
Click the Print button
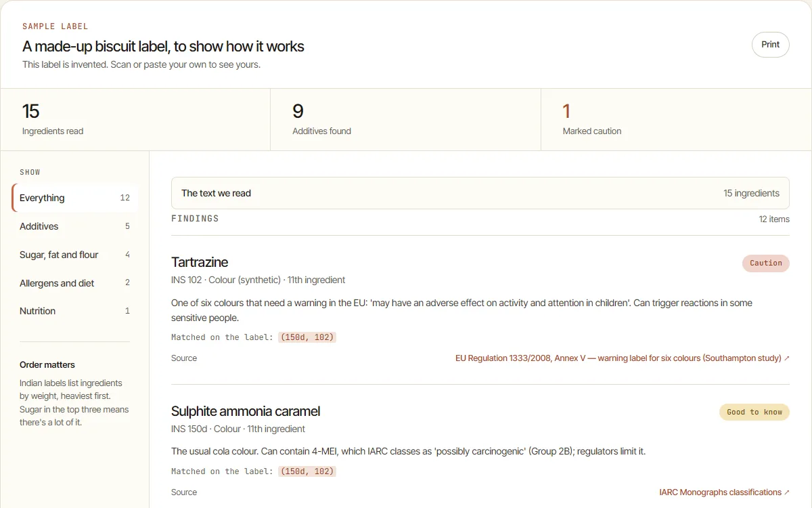[770, 45]
